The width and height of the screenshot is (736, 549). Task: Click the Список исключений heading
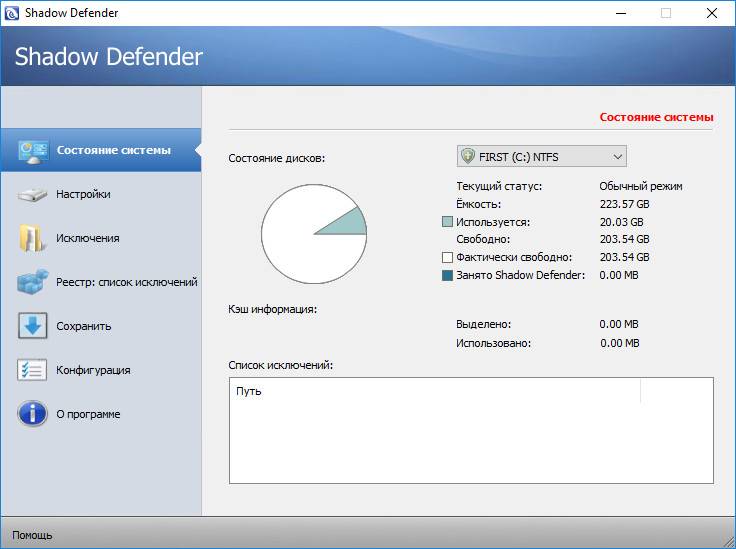281,365
